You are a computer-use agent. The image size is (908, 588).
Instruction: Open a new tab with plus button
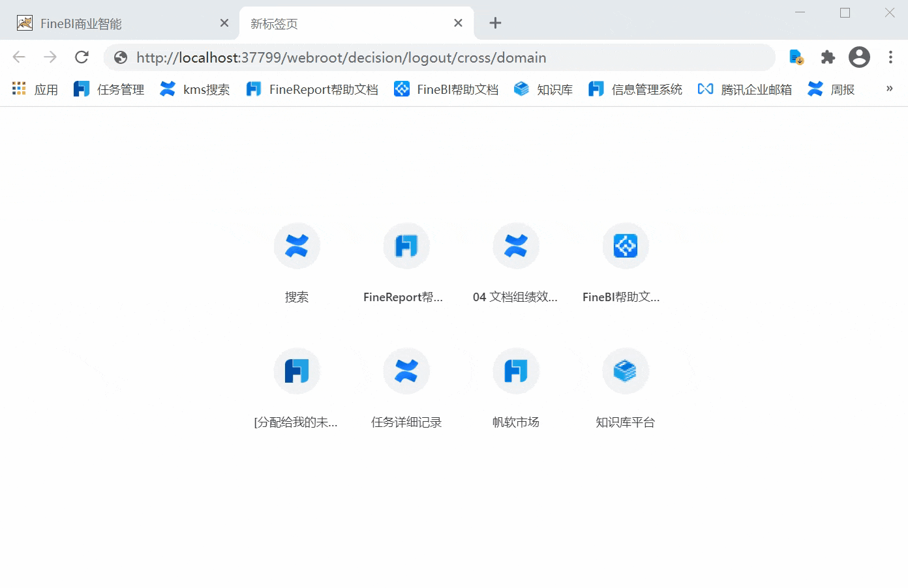pyautogui.click(x=496, y=23)
